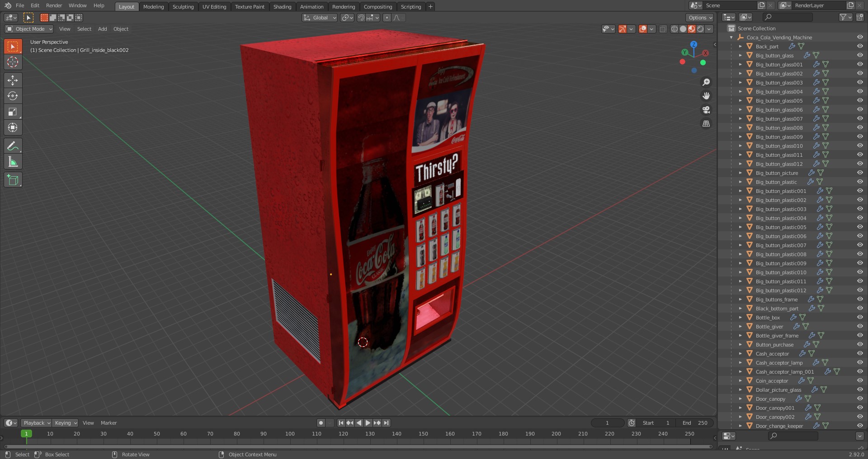Screen dimensions: 868x459
Task: Toggle camera view icon
Action: (706, 110)
